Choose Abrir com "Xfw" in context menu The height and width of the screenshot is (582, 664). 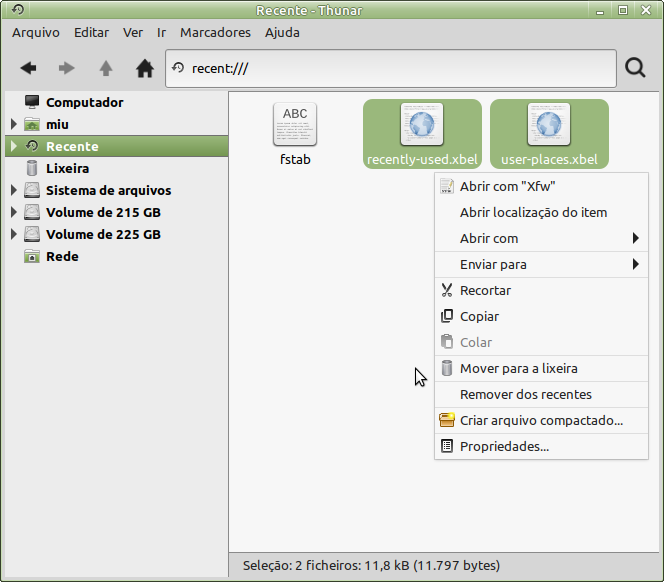pos(541,186)
